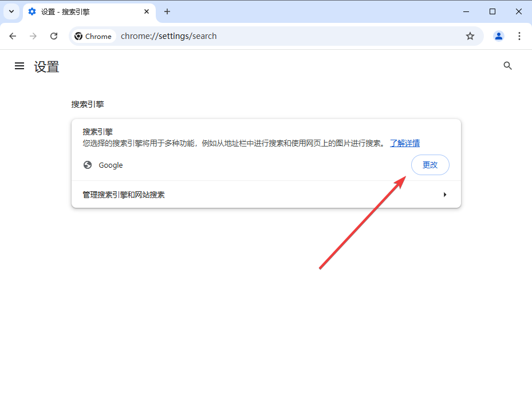The height and width of the screenshot is (419, 532).
Task: Click the reload page icon
Action: (53, 35)
